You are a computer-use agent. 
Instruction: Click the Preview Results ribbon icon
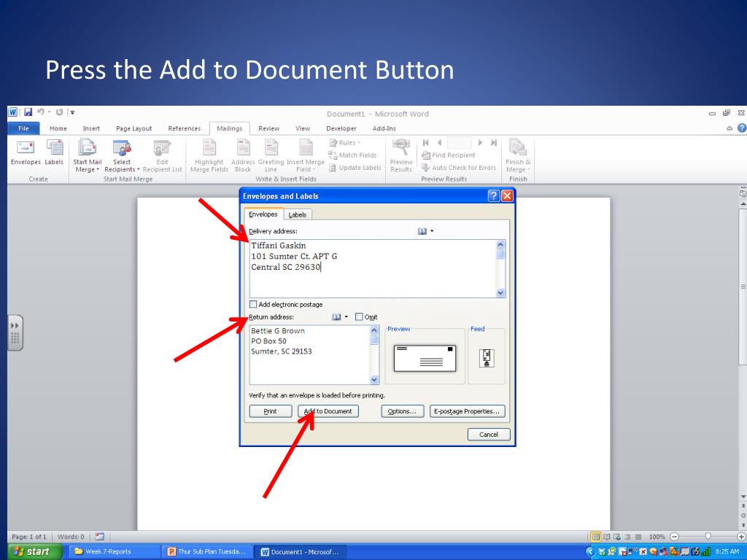click(401, 156)
